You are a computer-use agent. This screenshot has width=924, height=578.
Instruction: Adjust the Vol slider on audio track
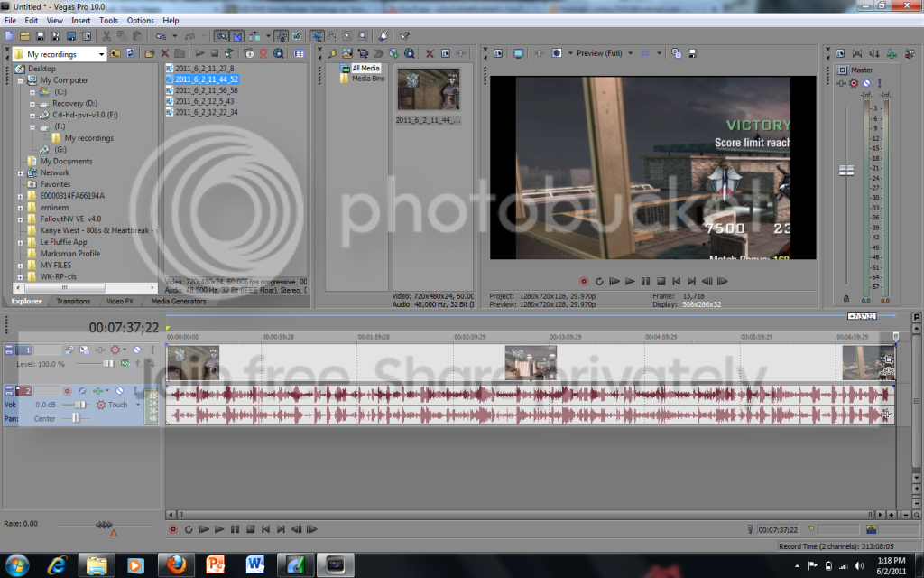click(79, 405)
